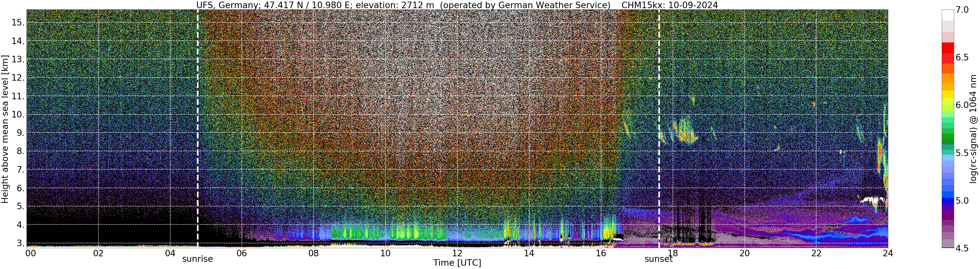Screen dimensions: 980x269
Task: Click the 'sunset' label below the axis
Action: (659, 259)
